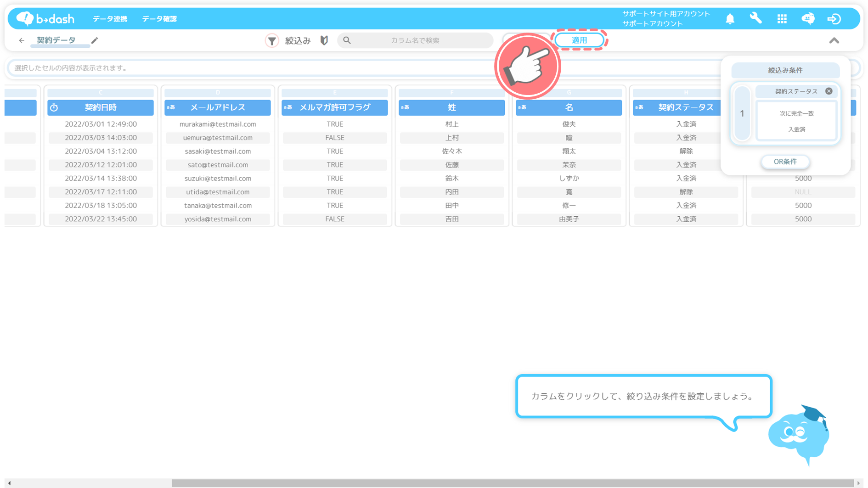Click the text type icon on メールアドレス column
Screen dimensions: 868x488
171,107
